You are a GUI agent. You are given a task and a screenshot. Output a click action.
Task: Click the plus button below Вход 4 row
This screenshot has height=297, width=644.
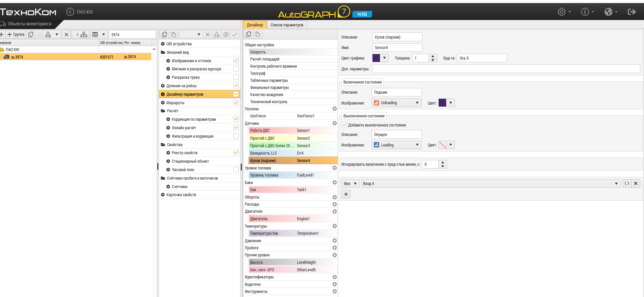click(346, 194)
